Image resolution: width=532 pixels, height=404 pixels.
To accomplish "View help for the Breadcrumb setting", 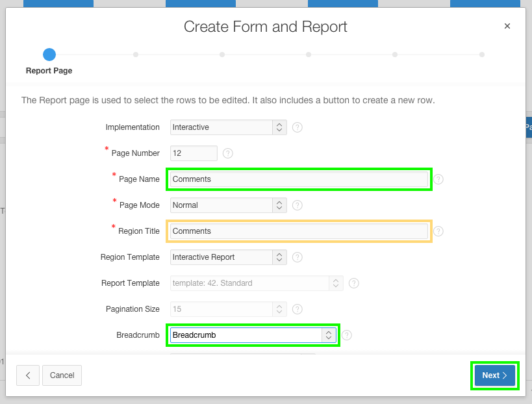I will [x=347, y=335].
